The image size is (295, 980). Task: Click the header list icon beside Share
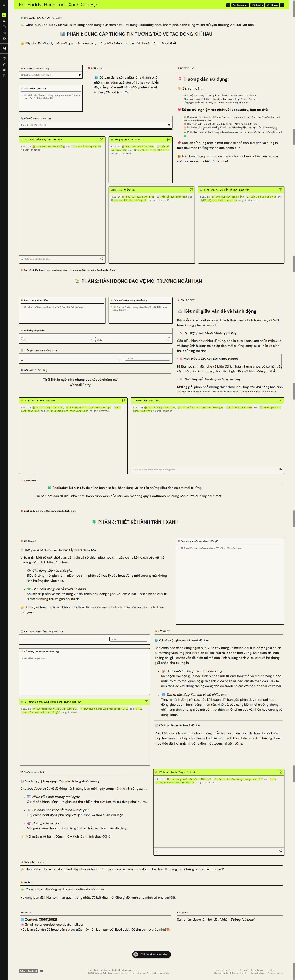(x=282, y=5)
